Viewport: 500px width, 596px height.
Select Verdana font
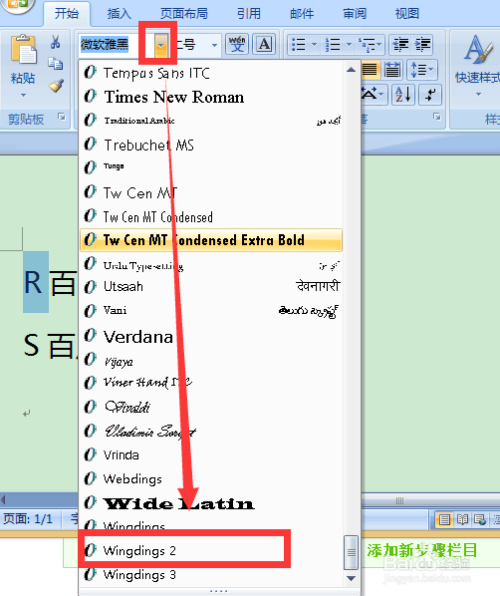pyautogui.click(x=211, y=336)
